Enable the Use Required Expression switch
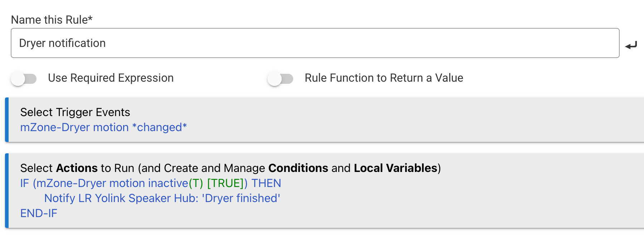The image size is (644, 235). 24,79
